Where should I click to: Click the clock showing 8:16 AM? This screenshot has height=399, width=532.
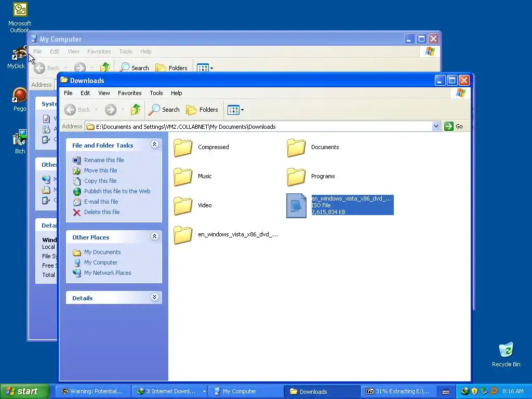pyautogui.click(x=513, y=392)
